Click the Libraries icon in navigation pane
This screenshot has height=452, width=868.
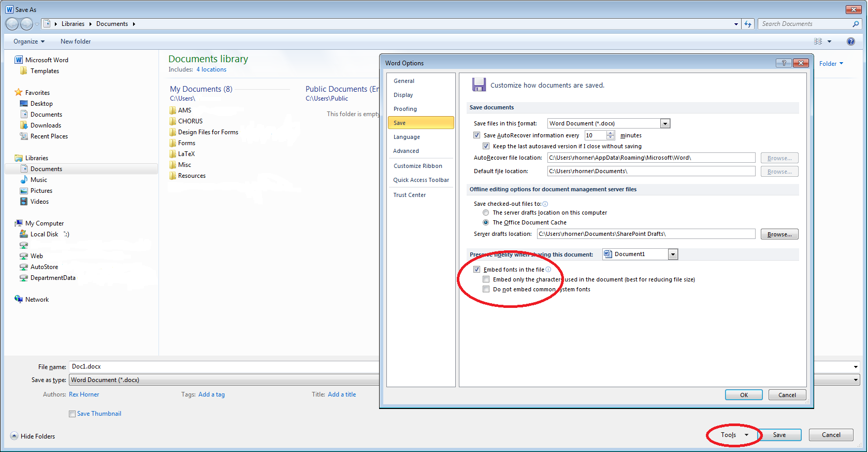click(x=19, y=158)
